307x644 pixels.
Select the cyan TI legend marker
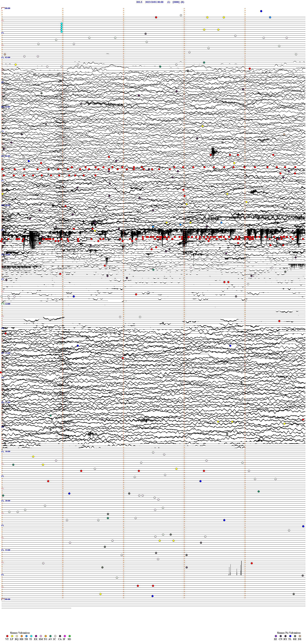[31, 636]
